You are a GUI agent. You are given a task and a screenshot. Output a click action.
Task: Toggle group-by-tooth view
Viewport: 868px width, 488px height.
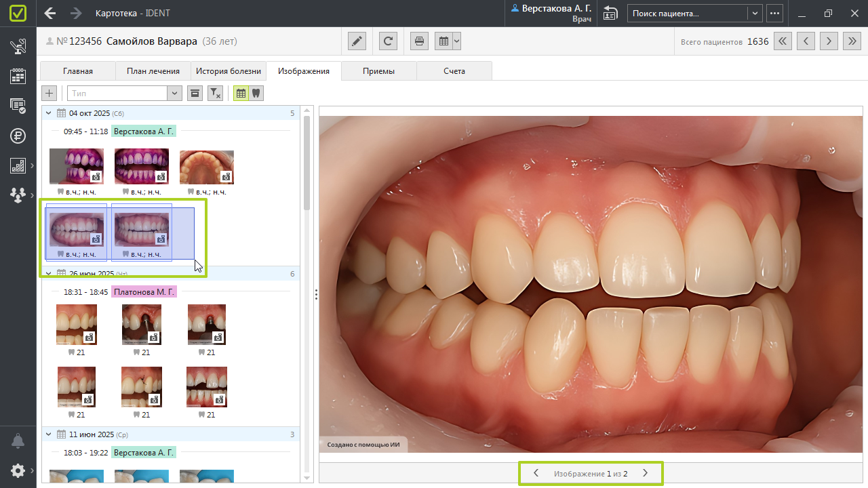coord(256,94)
